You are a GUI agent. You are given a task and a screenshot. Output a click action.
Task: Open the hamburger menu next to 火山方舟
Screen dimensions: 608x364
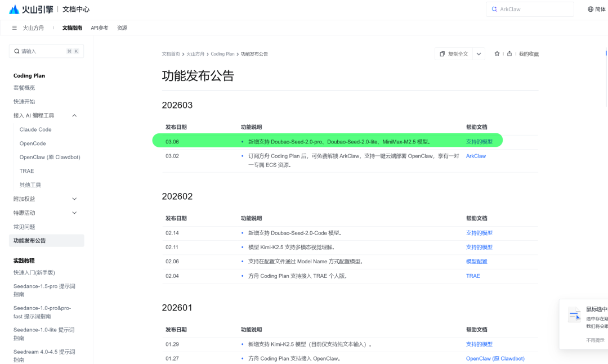pos(15,28)
